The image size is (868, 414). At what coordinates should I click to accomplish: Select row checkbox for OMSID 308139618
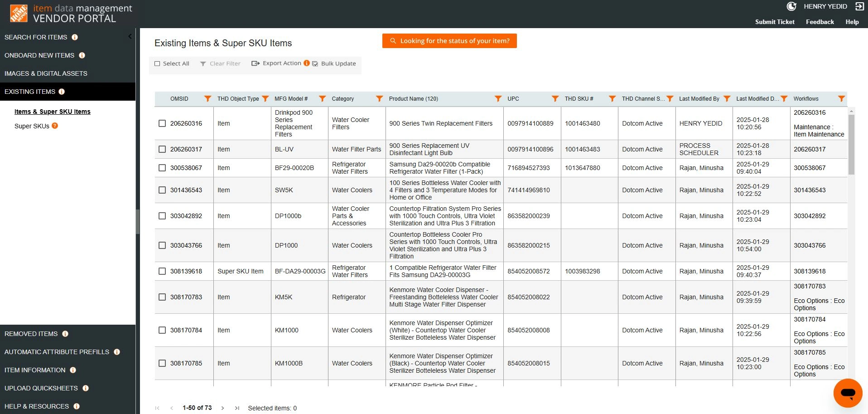[162, 271]
